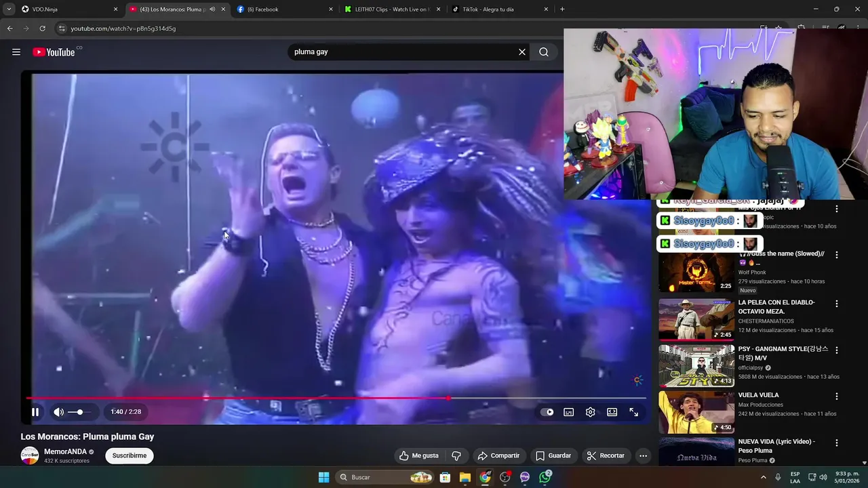
Task: Open a new browser tab
Action: 562,9
